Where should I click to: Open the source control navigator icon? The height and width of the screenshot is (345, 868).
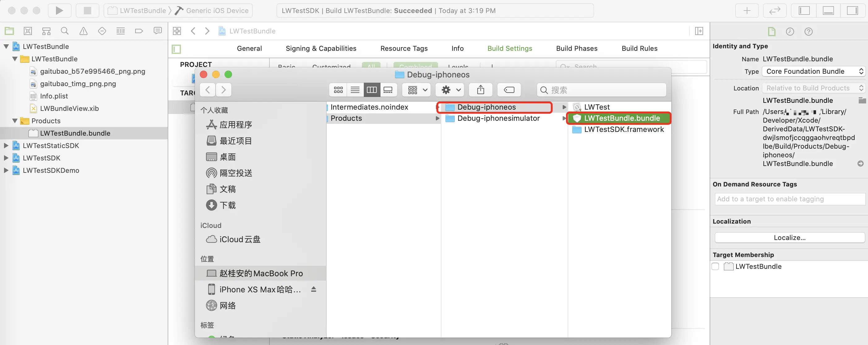(28, 31)
